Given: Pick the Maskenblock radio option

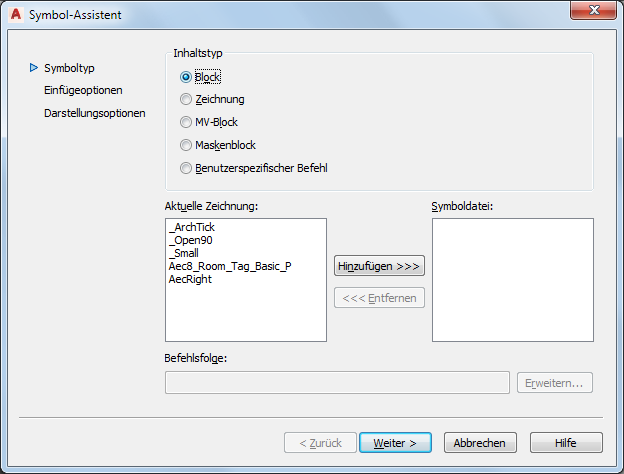Looking at the screenshot, I should [185, 145].
